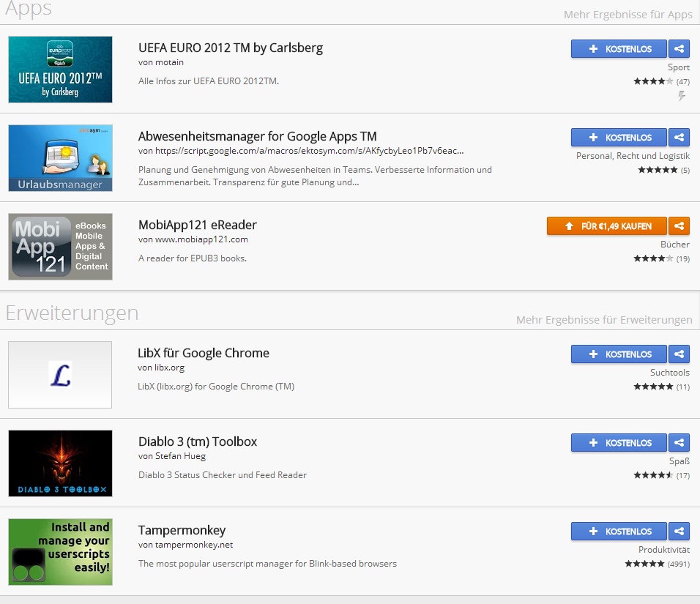Open title LibX für Google Chrome
This screenshot has width=700, height=604.
coord(204,353)
